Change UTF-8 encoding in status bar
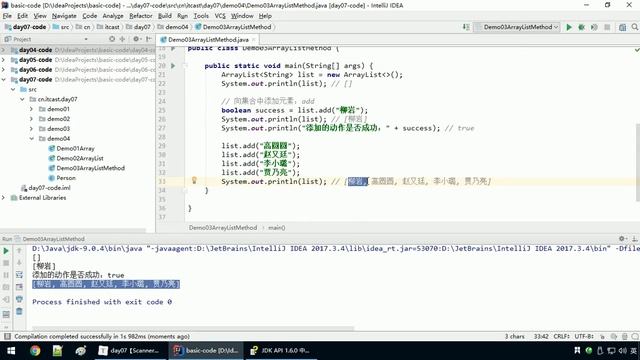 [584, 337]
